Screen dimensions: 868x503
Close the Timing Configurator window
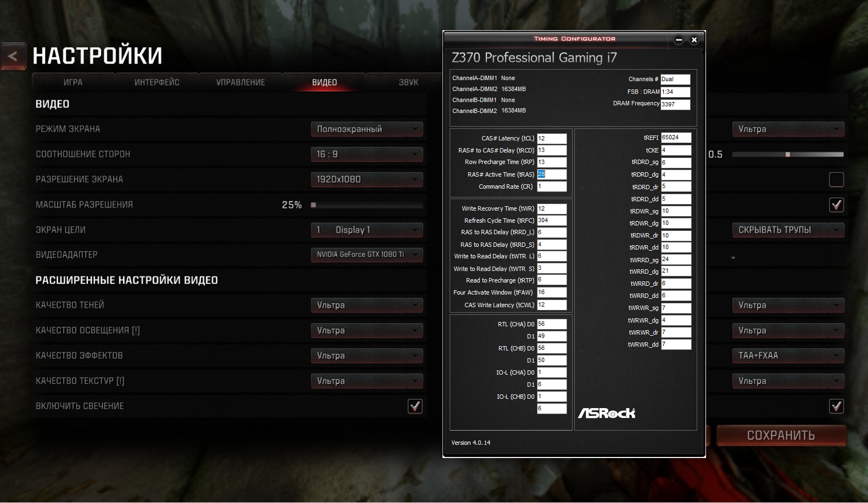(694, 39)
